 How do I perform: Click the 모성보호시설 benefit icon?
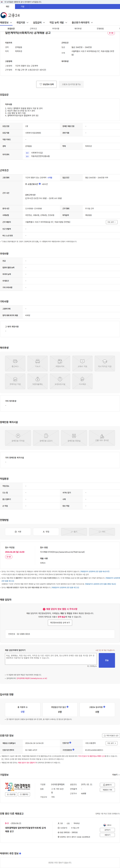click(x=60, y=381)
